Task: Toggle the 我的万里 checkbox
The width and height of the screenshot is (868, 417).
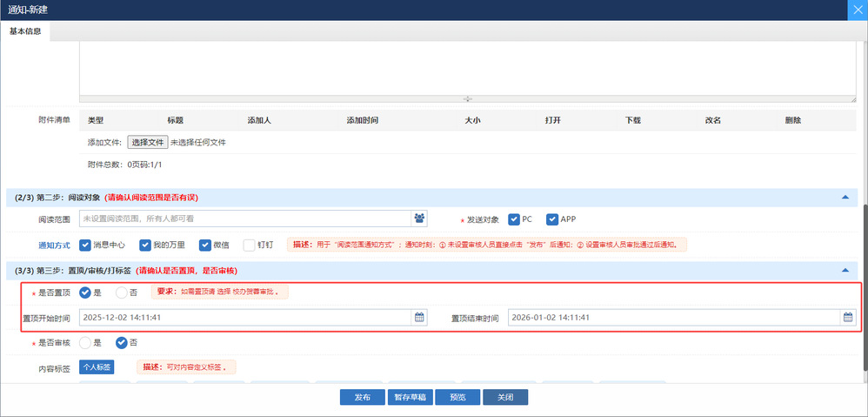Action: [145, 245]
